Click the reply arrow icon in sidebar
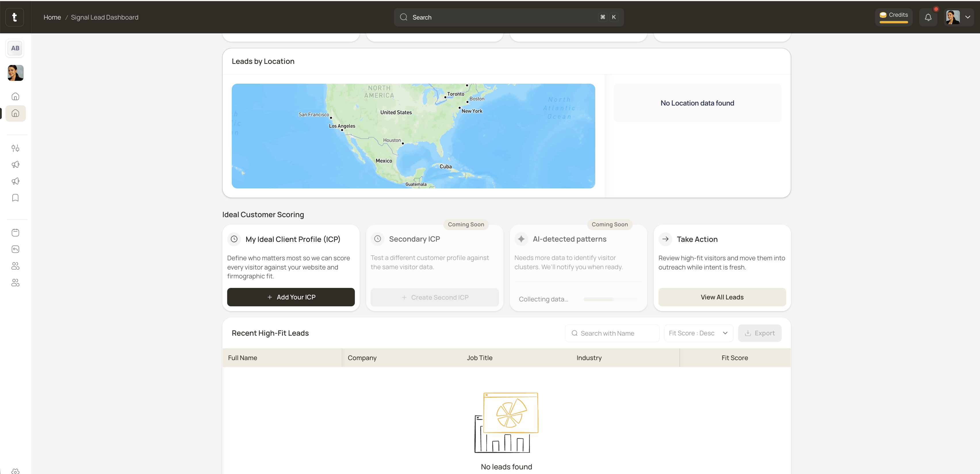This screenshot has height=474, width=980. tap(16, 249)
